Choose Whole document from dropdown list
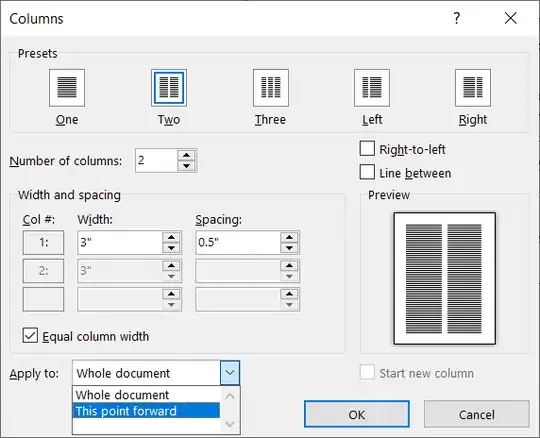 [146, 395]
